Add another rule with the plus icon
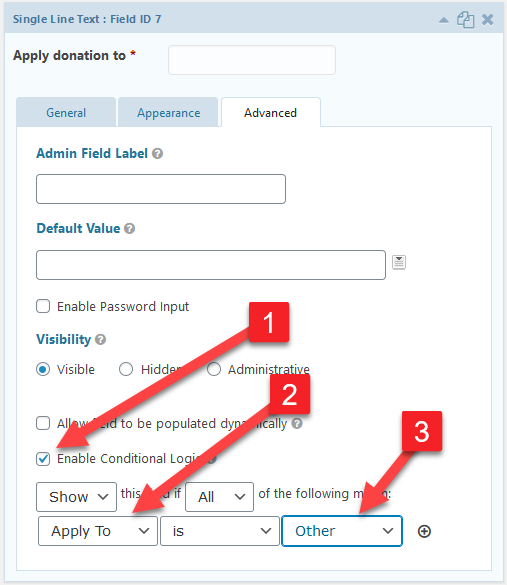This screenshot has height=585, width=507. pyautogui.click(x=424, y=531)
